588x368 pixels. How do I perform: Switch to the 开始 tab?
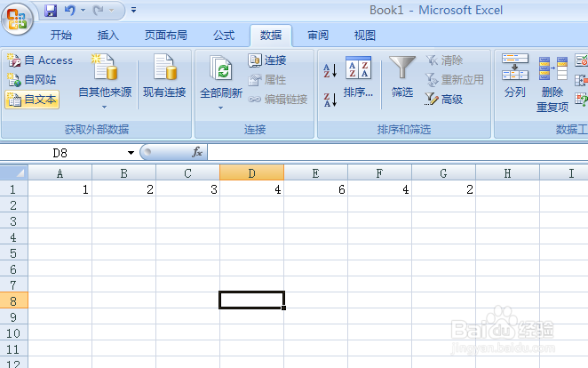coord(61,36)
